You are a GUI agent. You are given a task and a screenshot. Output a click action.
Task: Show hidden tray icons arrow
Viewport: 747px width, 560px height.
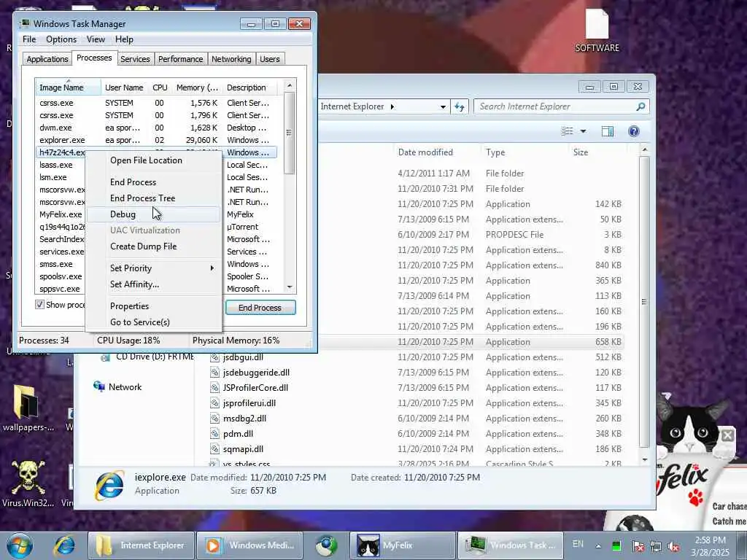click(x=598, y=545)
